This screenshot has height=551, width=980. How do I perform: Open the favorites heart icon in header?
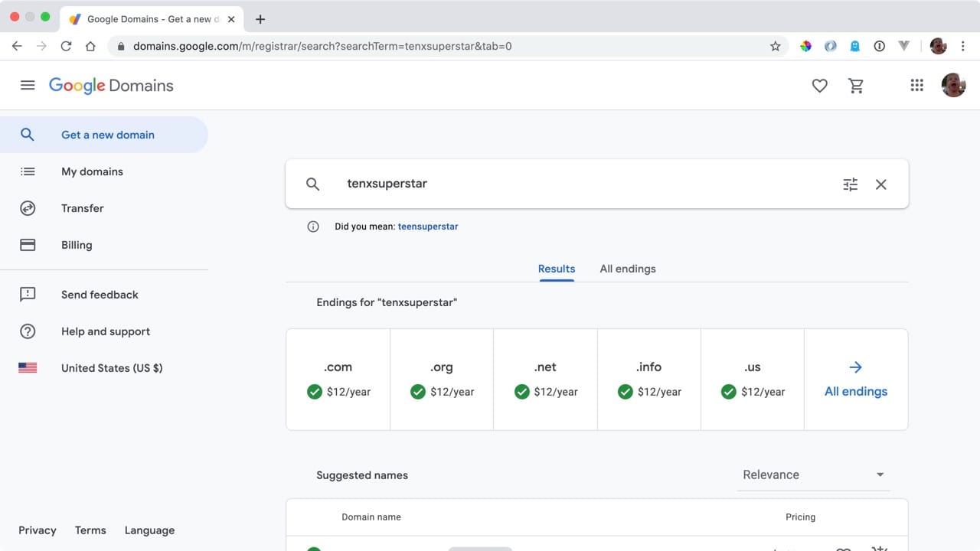(x=819, y=86)
